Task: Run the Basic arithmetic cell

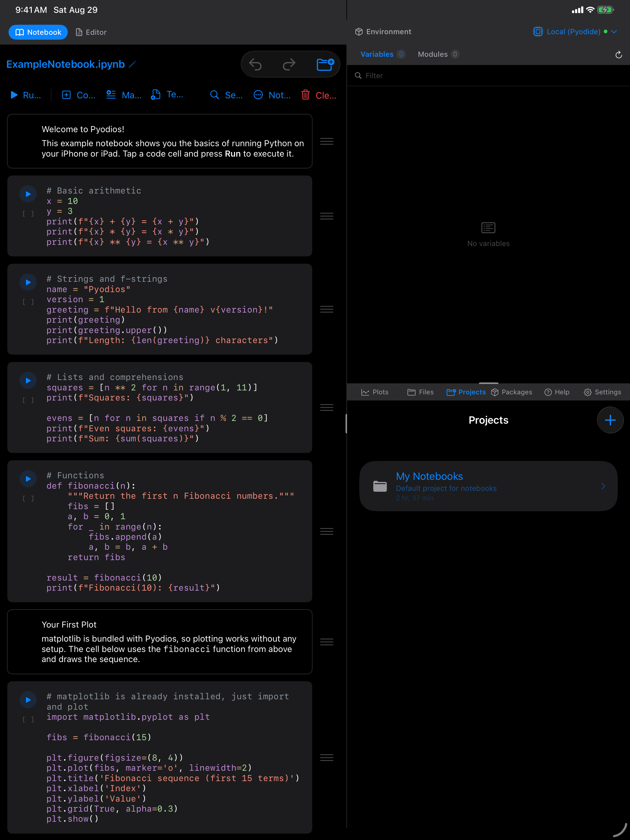Action: coord(28,194)
